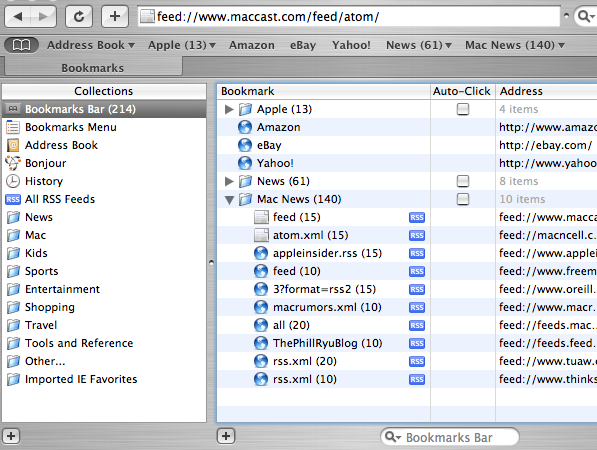Select Bookmarks Bar (214) collection
The width and height of the screenshot is (597, 450).
[x=104, y=109]
